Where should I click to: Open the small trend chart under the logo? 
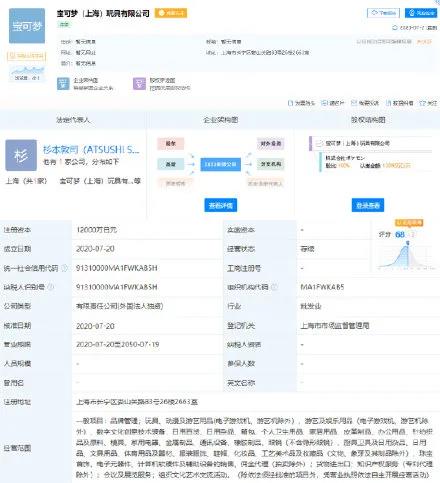tap(27, 73)
